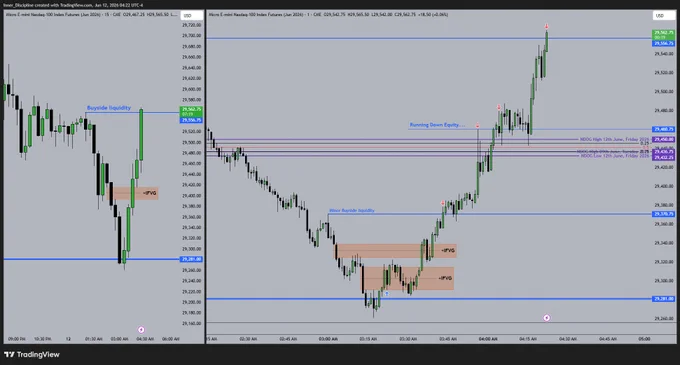Click the blue 29,556.75 label on the right price axis
680x365 pixels.
click(x=664, y=43)
